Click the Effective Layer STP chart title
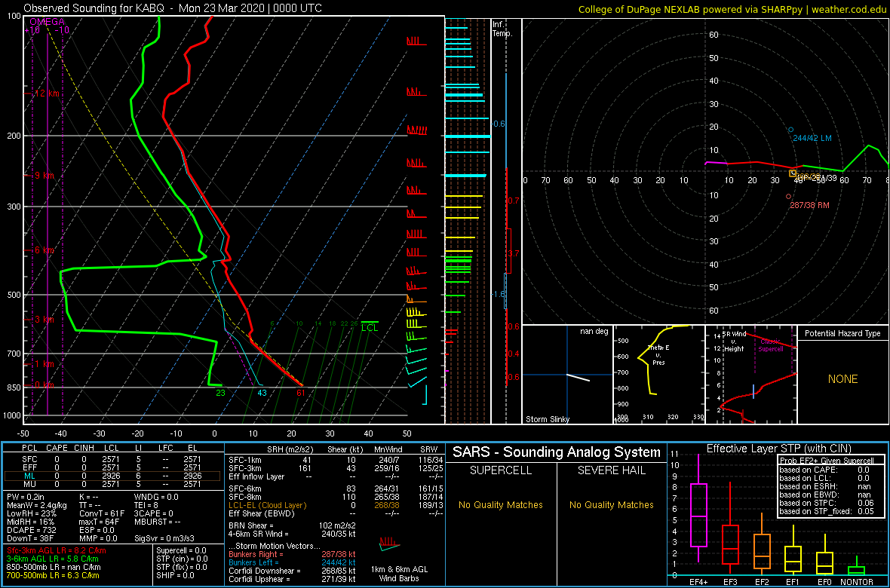 click(777, 449)
